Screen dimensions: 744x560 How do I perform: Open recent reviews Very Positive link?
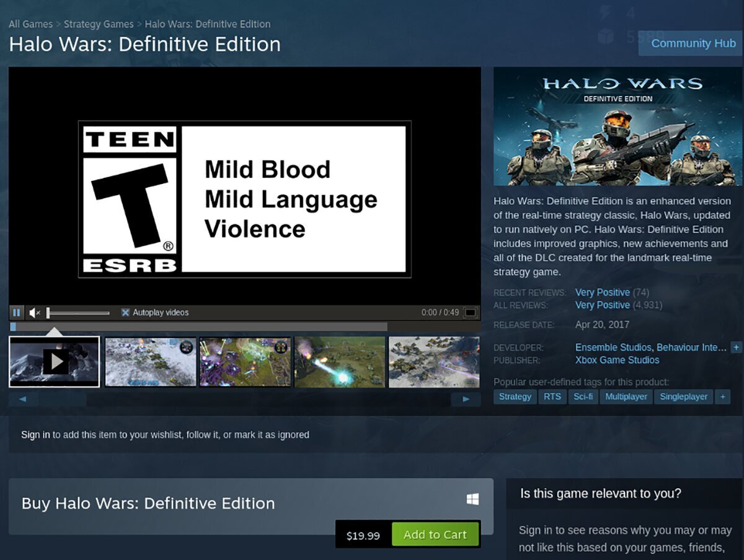603,292
